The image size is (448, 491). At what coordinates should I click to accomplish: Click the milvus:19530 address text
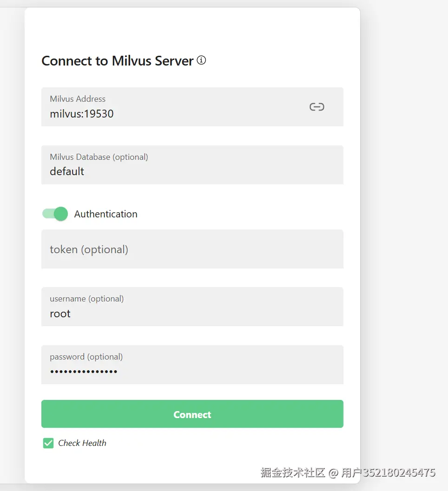pyautogui.click(x=82, y=114)
